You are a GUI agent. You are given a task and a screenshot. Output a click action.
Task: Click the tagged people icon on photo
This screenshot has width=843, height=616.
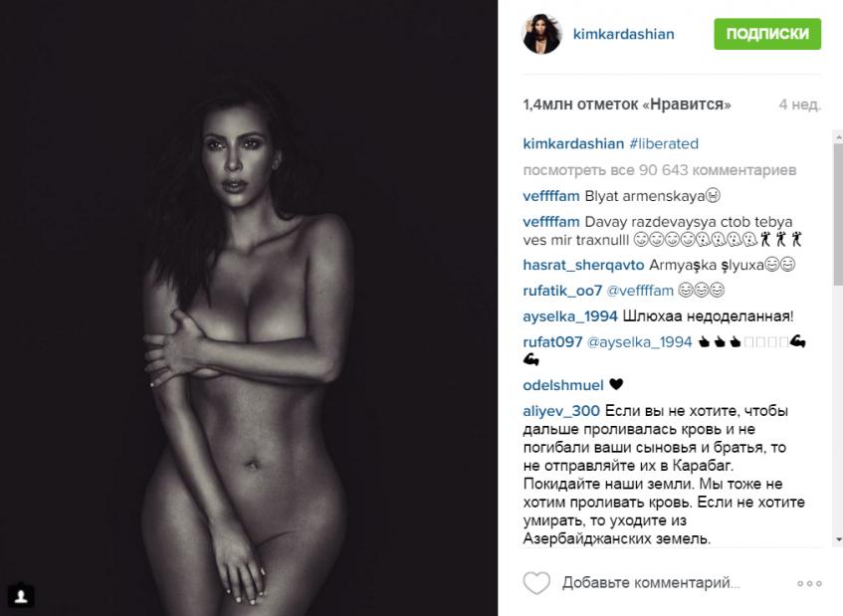(x=22, y=595)
